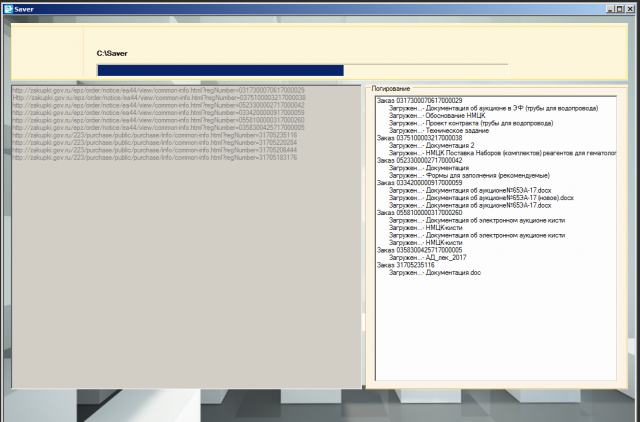Click the Saver app icon in title bar
The width and height of the screenshot is (640, 422).
(x=8, y=9)
